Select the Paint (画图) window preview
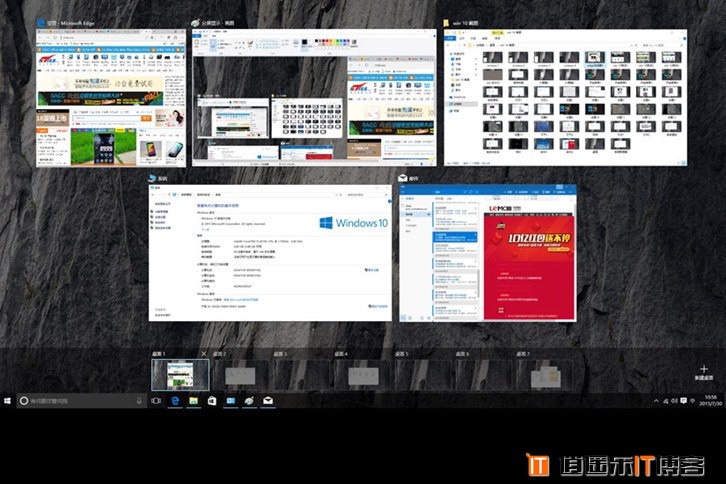The image size is (726, 484). [x=314, y=98]
